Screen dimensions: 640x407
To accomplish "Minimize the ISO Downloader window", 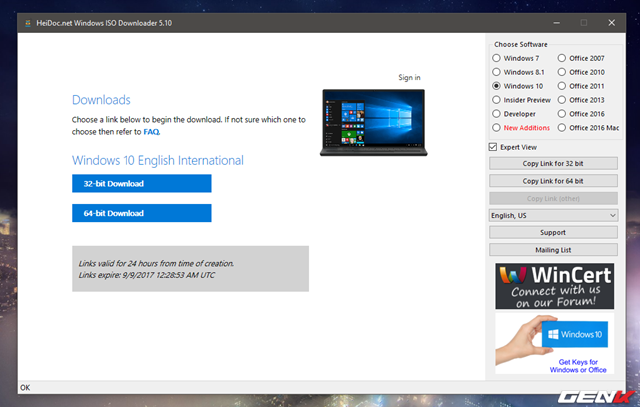I will click(x=556, y=23).
